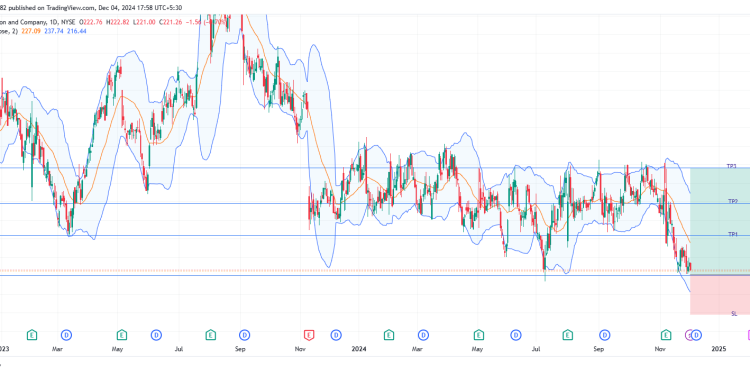Open the earnings marker above the May 2023 label
Image resolution: width=750 pixels, height=375 pixels.
121,334
